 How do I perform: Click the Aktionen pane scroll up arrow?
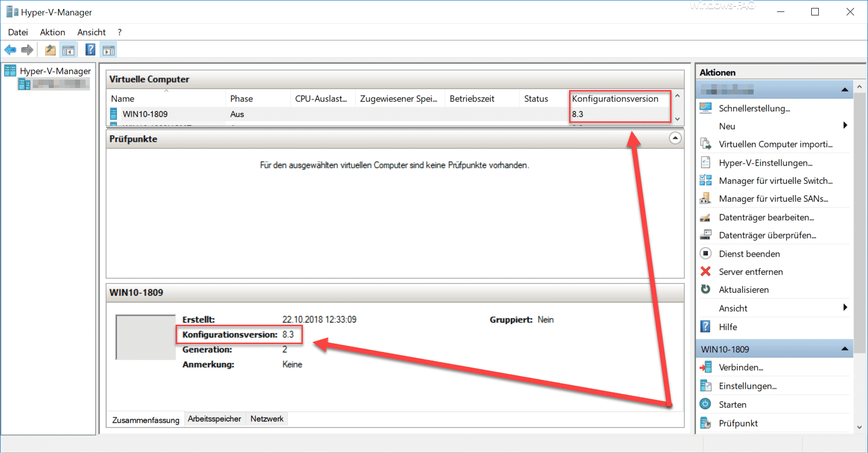tap(859, 87)
